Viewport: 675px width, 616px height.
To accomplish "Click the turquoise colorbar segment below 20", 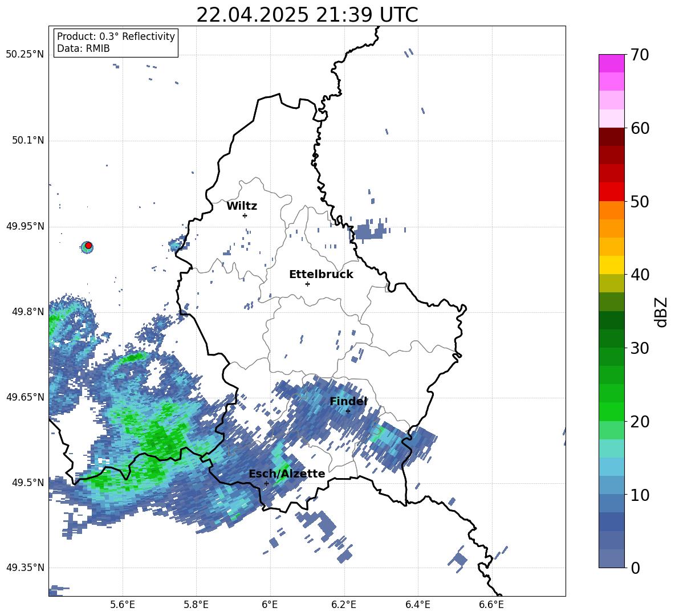I will point(611,448).
